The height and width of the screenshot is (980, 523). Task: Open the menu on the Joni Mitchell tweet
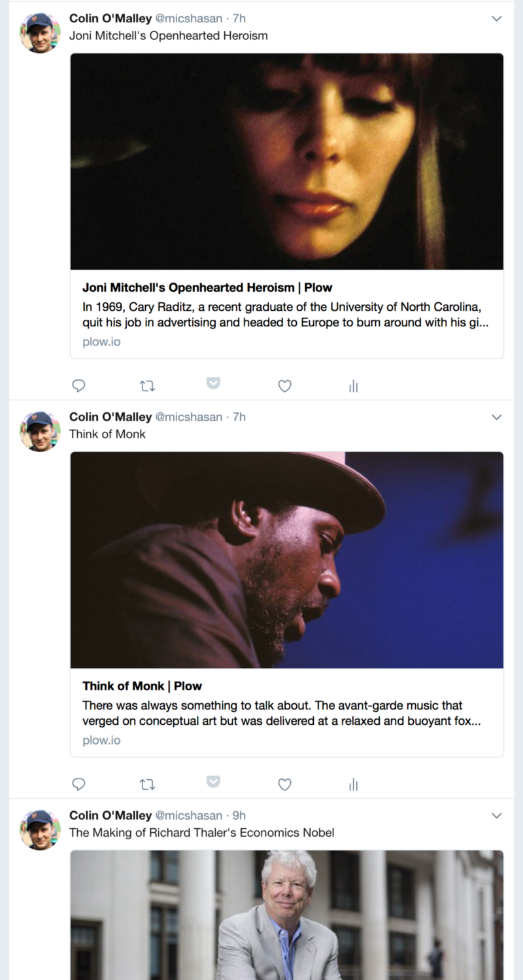[496, 18]
